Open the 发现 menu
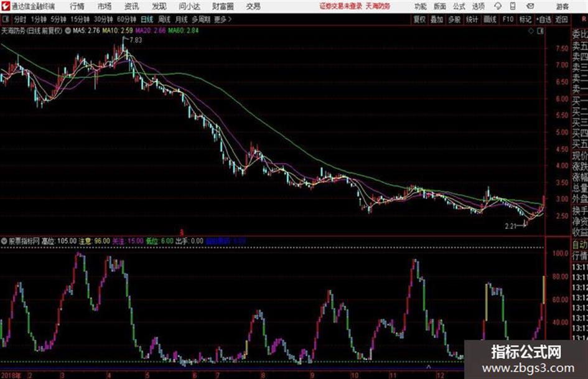This screenshot has width=588, height=379. point(159,6)
